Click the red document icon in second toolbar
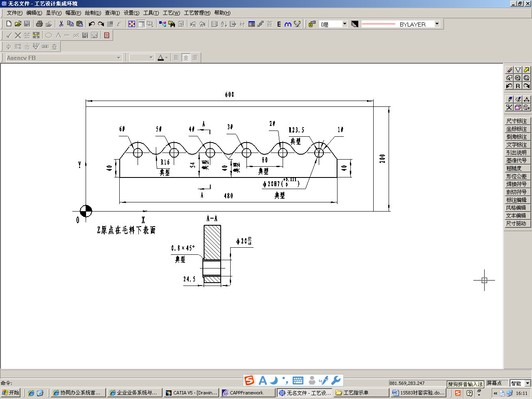 point(107,35)
